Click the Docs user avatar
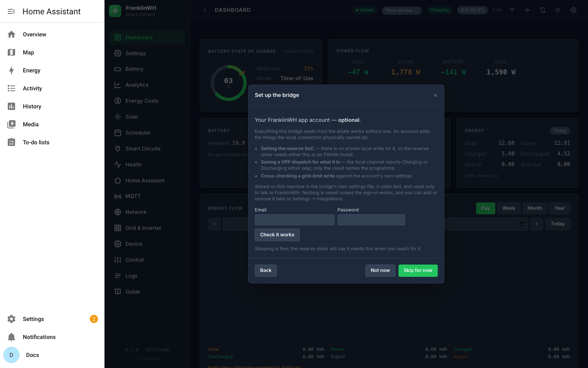 (11, 355)
